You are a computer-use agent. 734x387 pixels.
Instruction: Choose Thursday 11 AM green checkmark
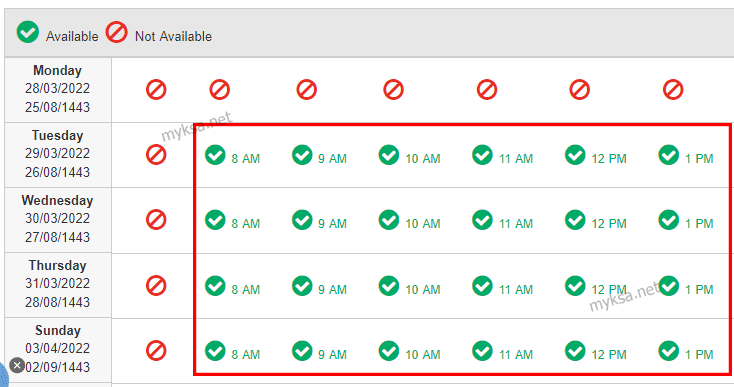482,286
